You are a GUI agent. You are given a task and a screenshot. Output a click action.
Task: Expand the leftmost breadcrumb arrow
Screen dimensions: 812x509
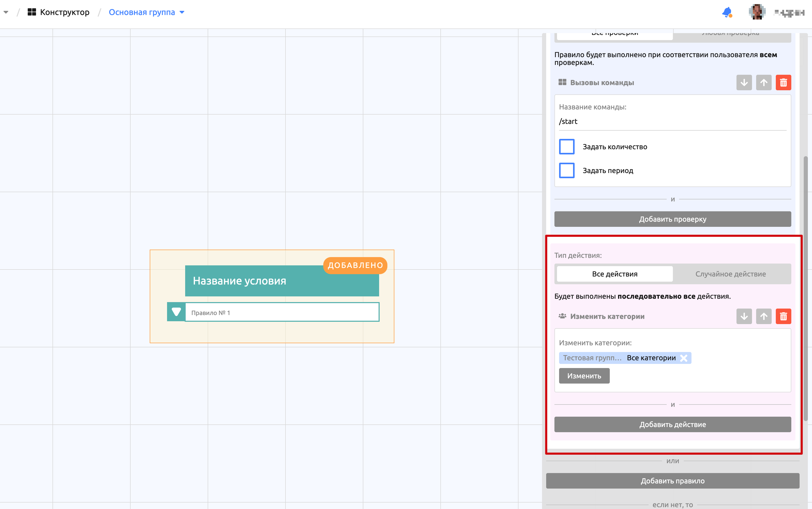[x=6, y=12]
